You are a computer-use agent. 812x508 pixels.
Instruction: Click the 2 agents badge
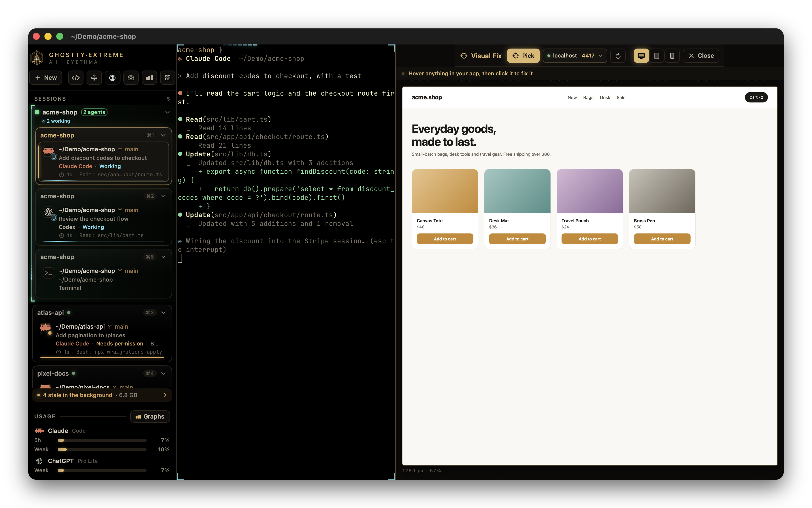coord(94,112)
